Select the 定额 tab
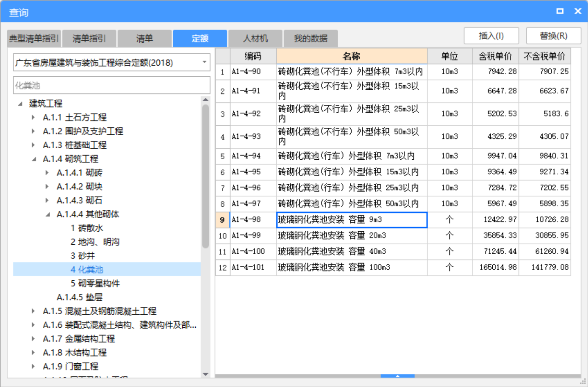The height and width of the screenshot is (387, 588). tap(200, 38)
